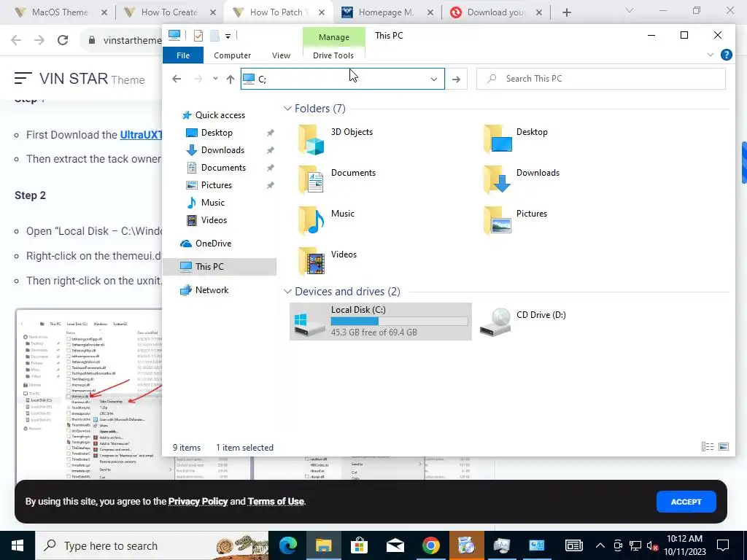This screenshot has height=560, width=747.
Task: Select Local Disk (C:) drive
Action: 381,322
